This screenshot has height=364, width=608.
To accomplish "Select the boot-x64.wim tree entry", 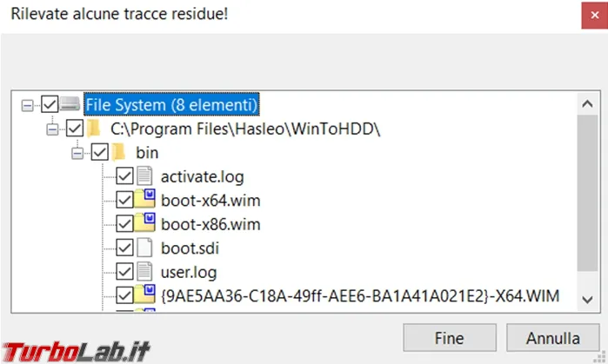I will 210,201.
